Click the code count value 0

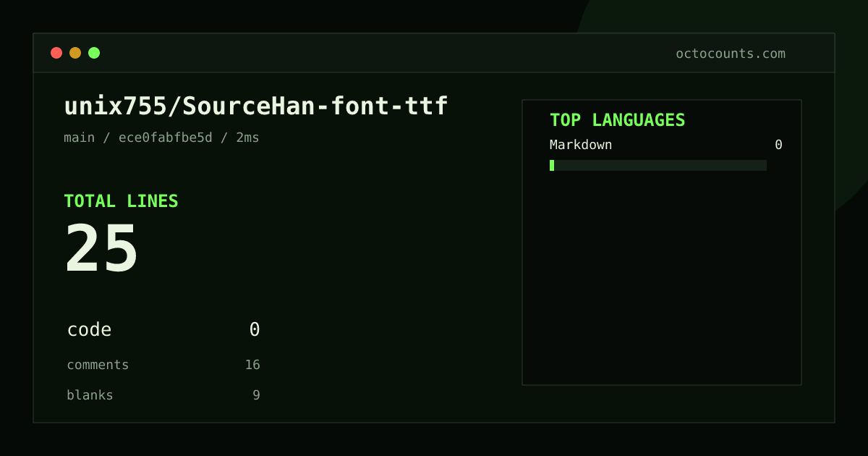(255, 330)
